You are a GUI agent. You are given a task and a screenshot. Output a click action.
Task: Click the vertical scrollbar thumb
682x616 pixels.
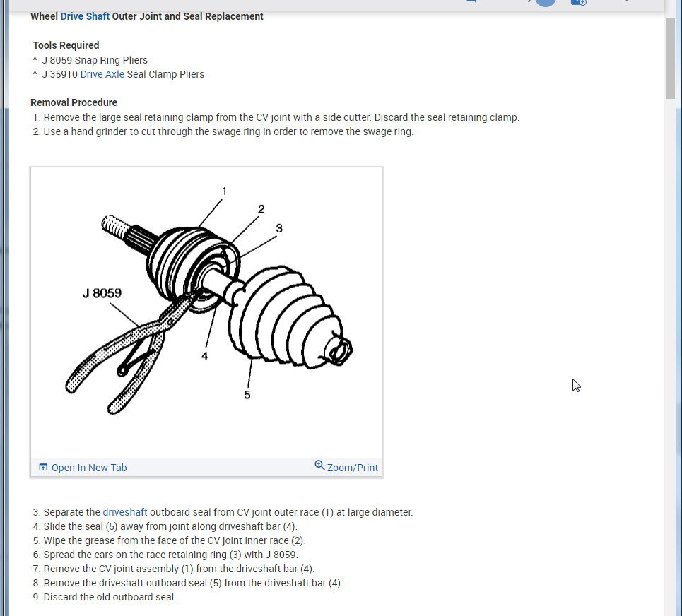[670, 59]
